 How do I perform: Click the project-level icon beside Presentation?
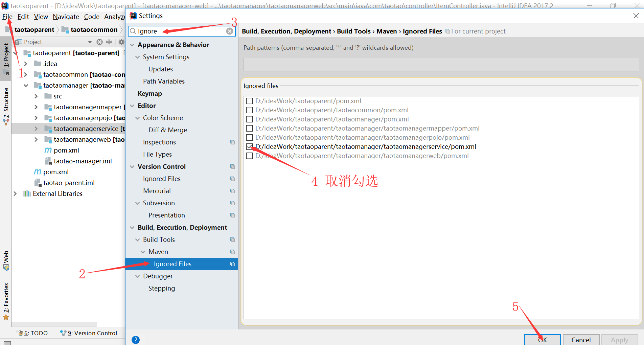[232, 215]
